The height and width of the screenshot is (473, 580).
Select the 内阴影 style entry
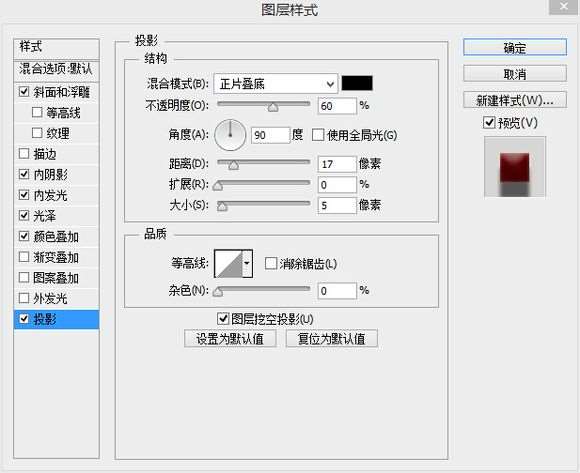[x=51, y=174]
